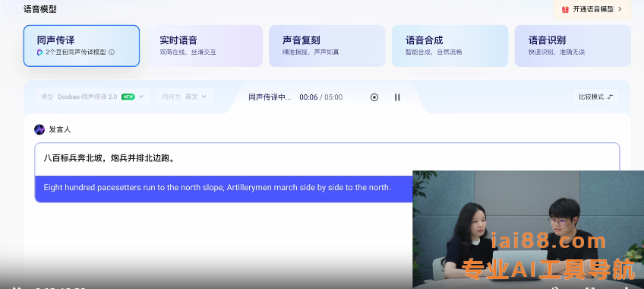Click the 发言人 speaker avatar icon
Screen dimensions: 644x289
click(39, 129)
